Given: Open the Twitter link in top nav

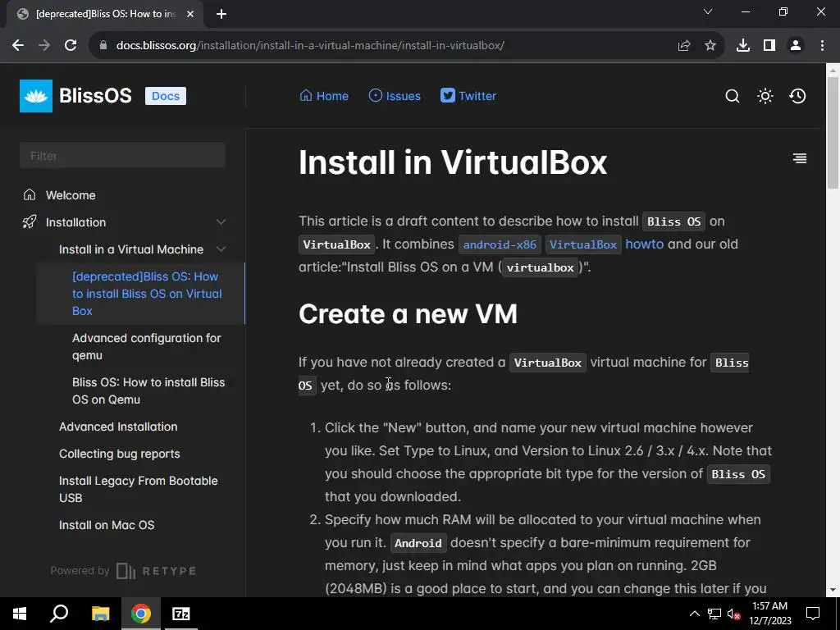Looking at the screenshot, I should 468,96.
